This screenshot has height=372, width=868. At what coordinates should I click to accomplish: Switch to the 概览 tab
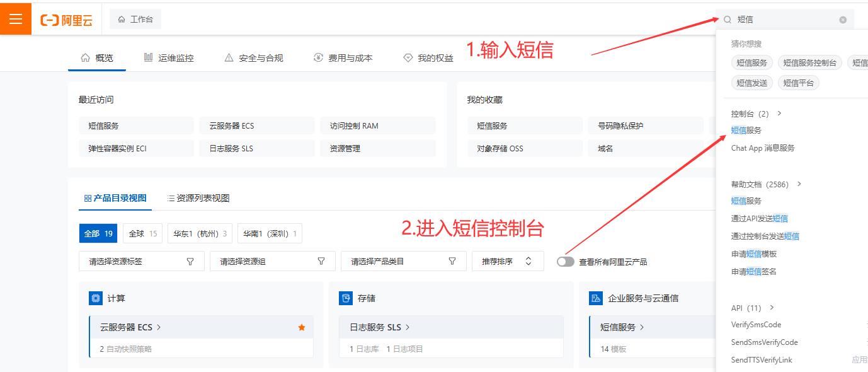pyautogui.click(x=97, y=58)
